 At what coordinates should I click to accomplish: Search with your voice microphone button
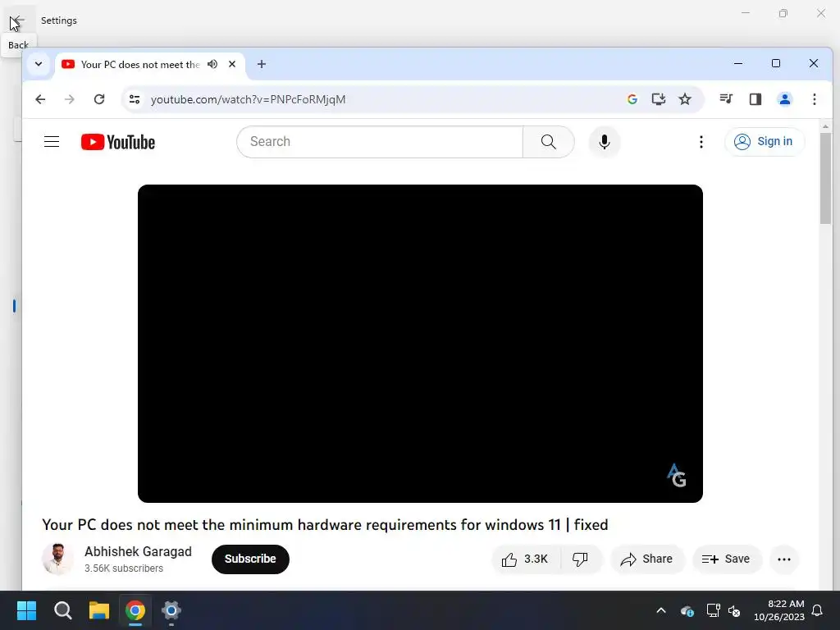(605, 142)
